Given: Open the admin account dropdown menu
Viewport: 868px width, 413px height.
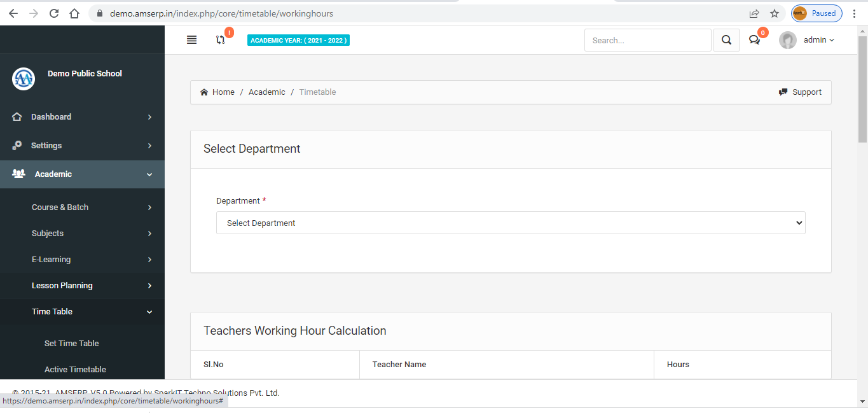Looking at the screenshot, I should pos(819,39).
